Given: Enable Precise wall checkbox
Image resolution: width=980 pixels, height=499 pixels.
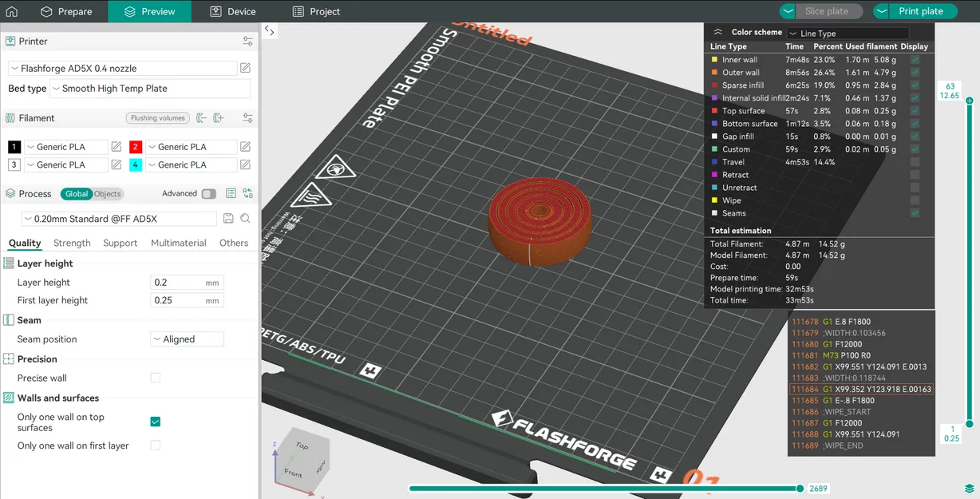Looking at the screenshot, I should 156,378.
